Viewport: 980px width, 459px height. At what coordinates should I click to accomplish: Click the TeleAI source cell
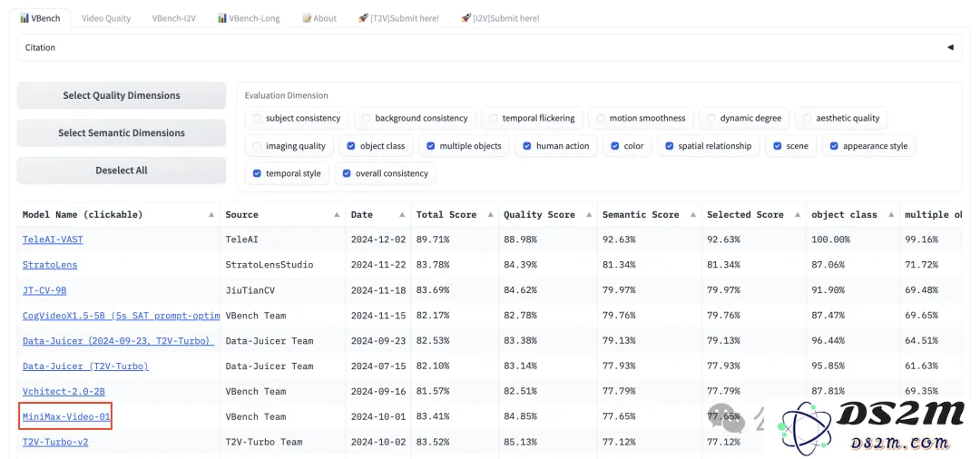click(282, 239)
